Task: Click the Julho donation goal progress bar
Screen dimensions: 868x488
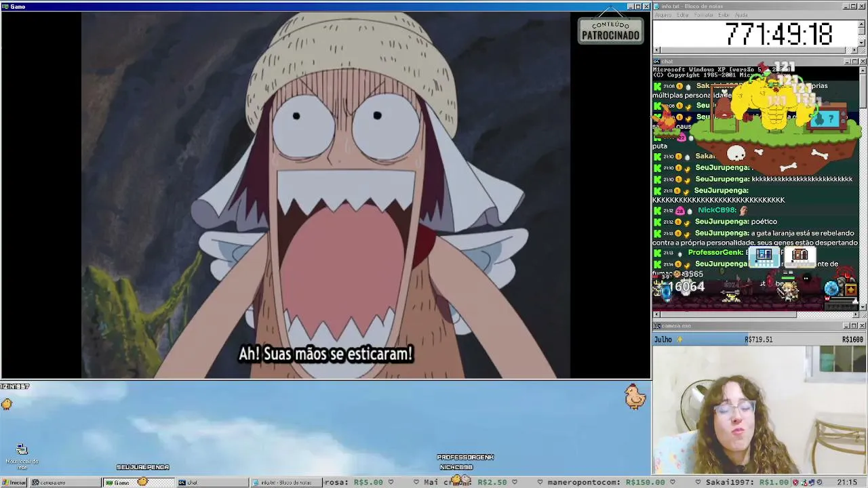Action: tap(759, 339)
